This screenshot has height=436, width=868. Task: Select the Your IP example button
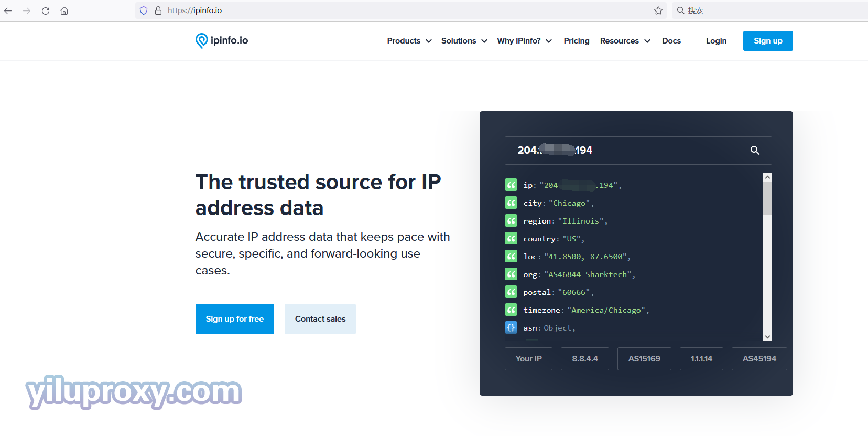(528, 359)
